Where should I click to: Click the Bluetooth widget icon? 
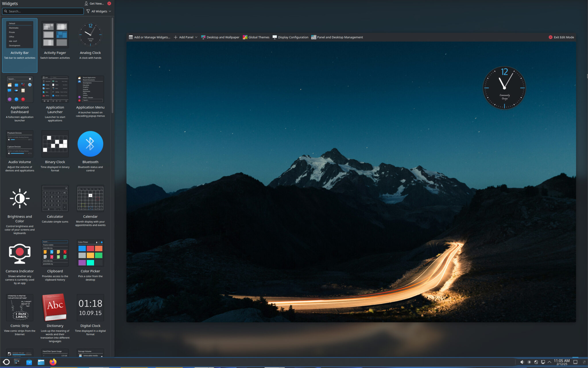[90, 144]
